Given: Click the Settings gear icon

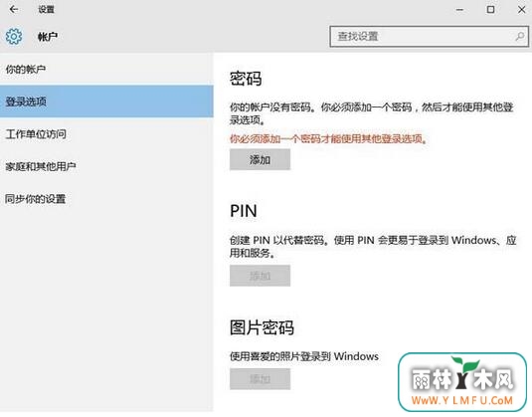Looking at the screenshot, I should [14, 37].
